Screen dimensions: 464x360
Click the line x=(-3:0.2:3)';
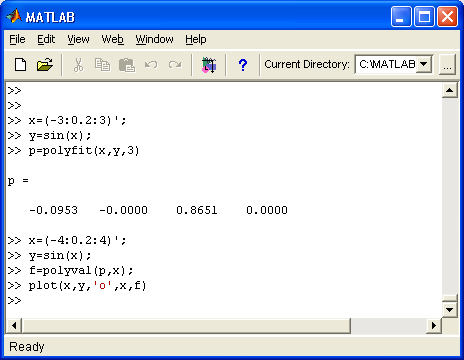point(77,120)
